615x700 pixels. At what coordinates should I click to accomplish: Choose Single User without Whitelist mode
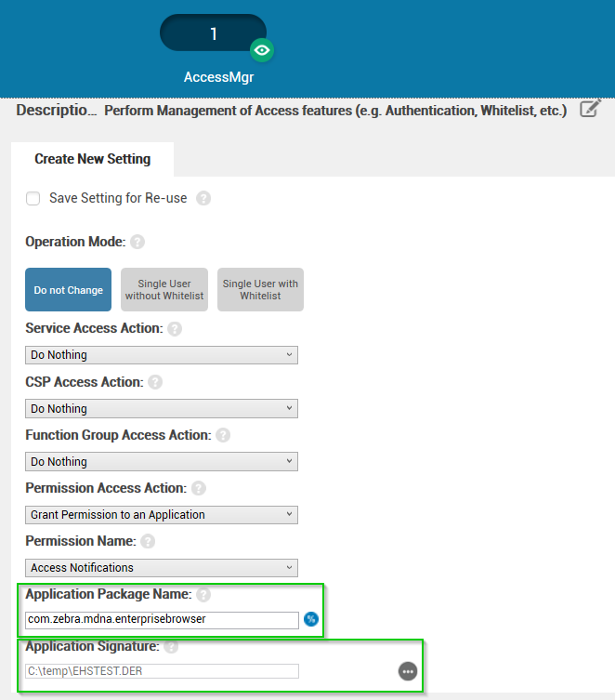[164, 290]
